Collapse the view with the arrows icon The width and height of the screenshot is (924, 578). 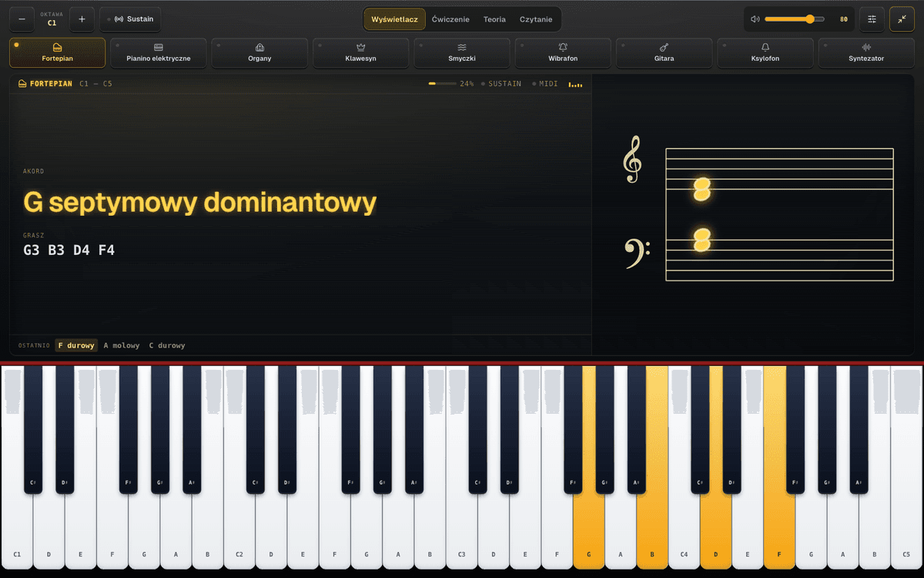[x=902, y=19]
